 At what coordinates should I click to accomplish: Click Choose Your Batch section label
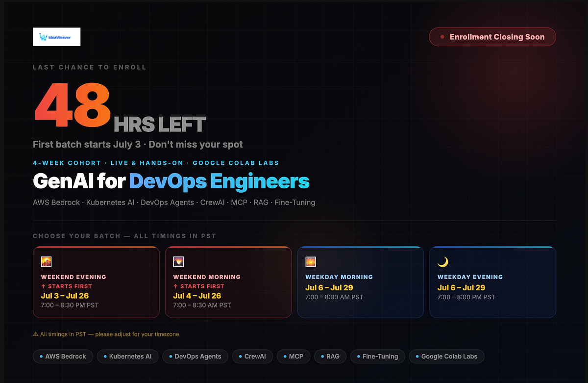[x=124, y=236]
